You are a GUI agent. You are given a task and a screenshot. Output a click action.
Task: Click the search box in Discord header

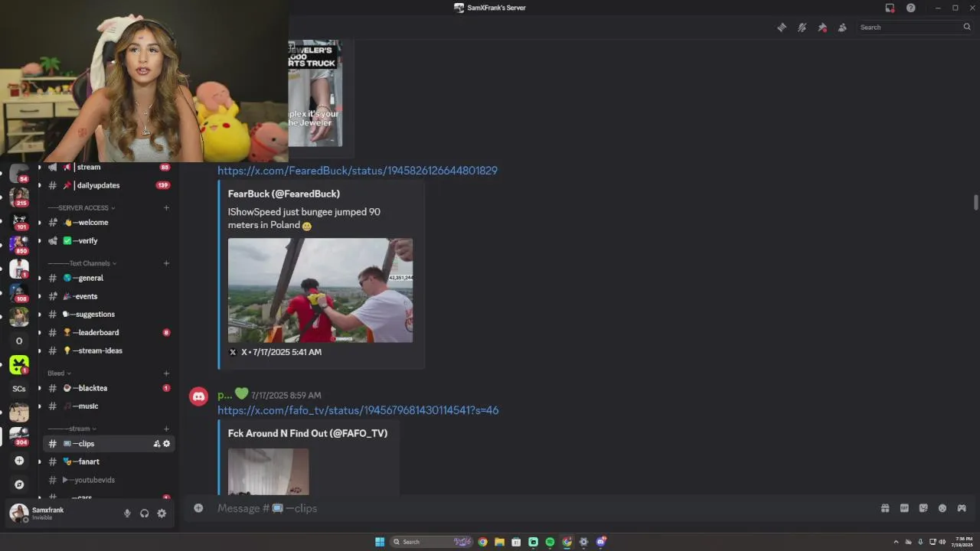(914, 28)
